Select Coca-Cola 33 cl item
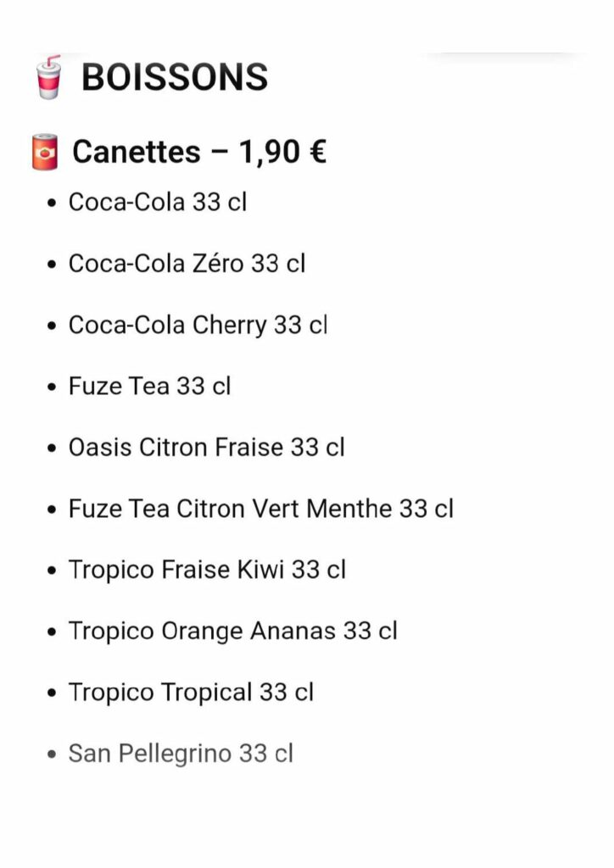The image size is (614, 868). pos(157,202)
